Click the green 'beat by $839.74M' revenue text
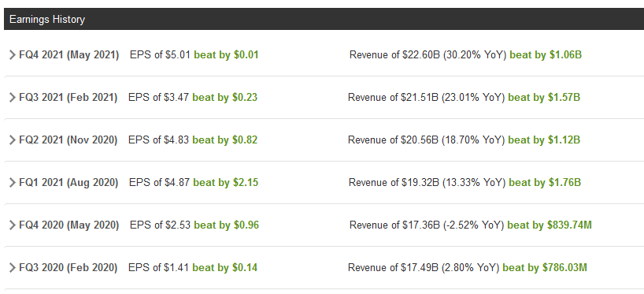The width and height of the screenshot is (644, 294). [x=550, y=225]
